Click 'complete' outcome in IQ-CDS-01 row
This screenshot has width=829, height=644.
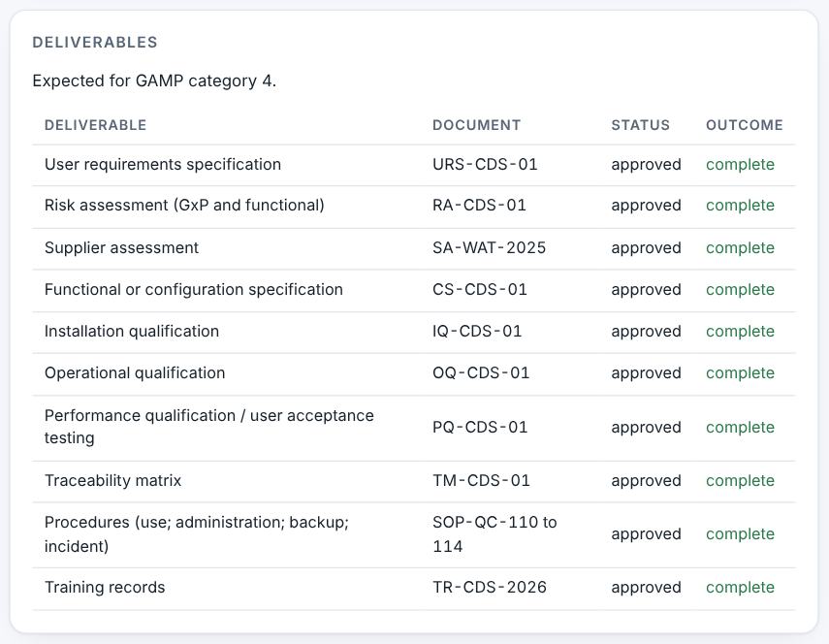pos(740,332)
